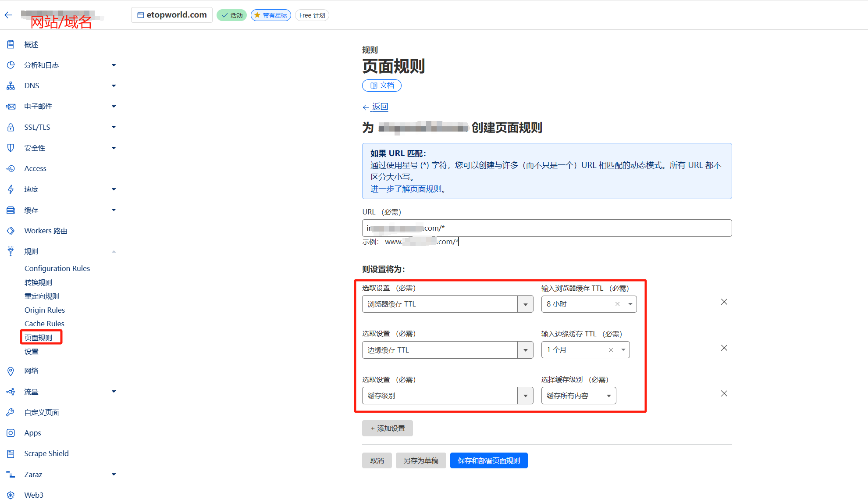
Task: Select the Workers 路由 icon
Action: click(x=11, y=230)
